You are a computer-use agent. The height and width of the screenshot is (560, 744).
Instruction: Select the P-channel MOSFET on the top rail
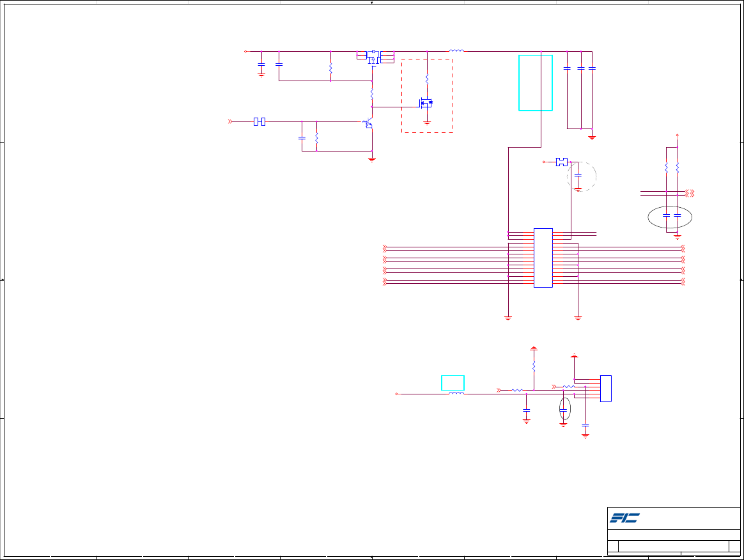tap(374, 57)
